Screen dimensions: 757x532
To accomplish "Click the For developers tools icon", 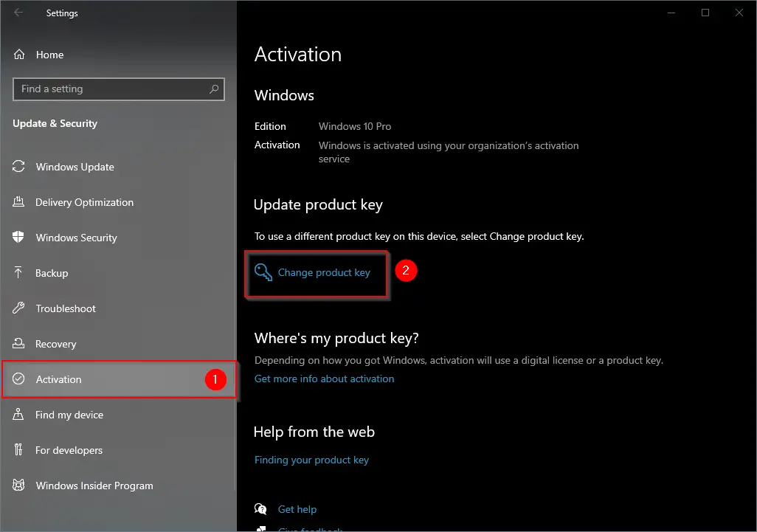I will click(18, 449).
